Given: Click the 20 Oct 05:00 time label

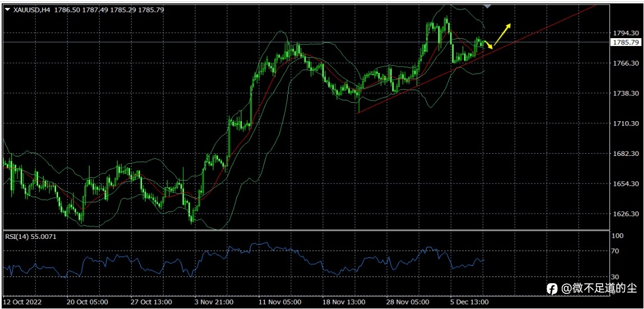Looking at the screenshot, I should pos(87,302).
